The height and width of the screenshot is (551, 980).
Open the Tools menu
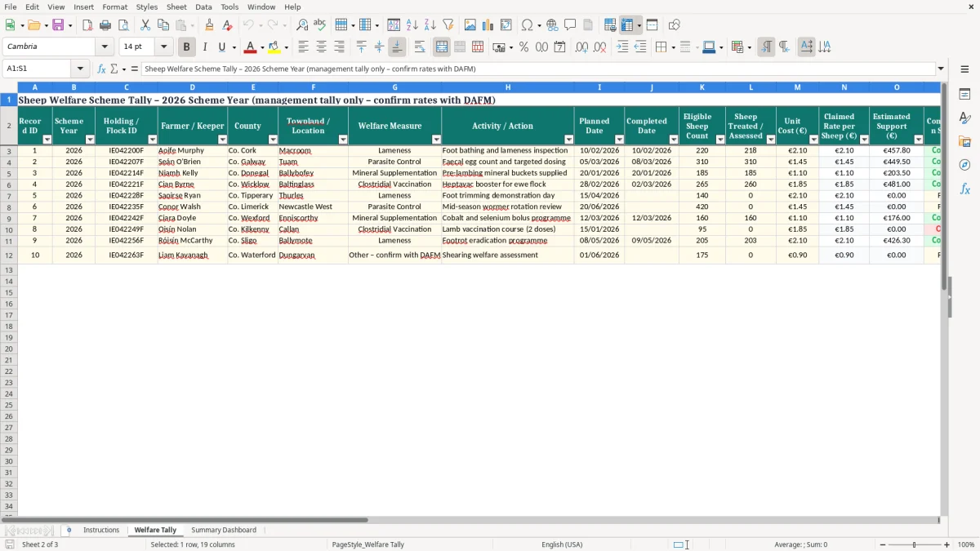pyautogui.click(x=229, y=7)
